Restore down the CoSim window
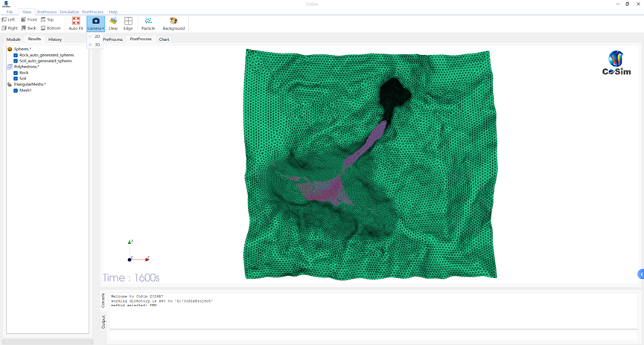The height and width of the screenshot is (345, 644). click(x=627, y=4)
